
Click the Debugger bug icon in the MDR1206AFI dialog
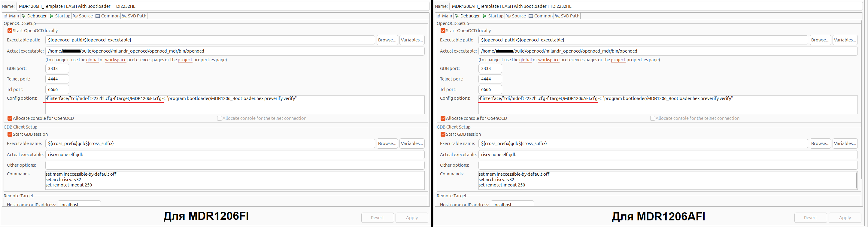(457, 16)
